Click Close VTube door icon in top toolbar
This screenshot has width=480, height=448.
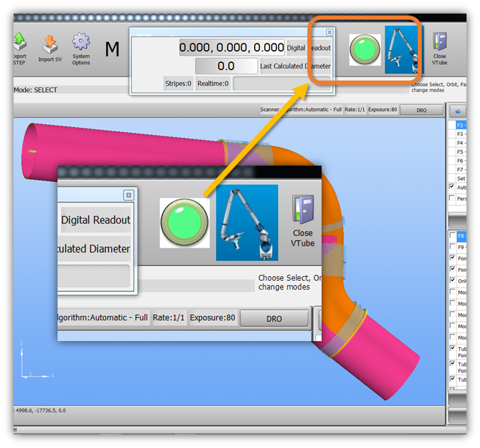point(440,47)
